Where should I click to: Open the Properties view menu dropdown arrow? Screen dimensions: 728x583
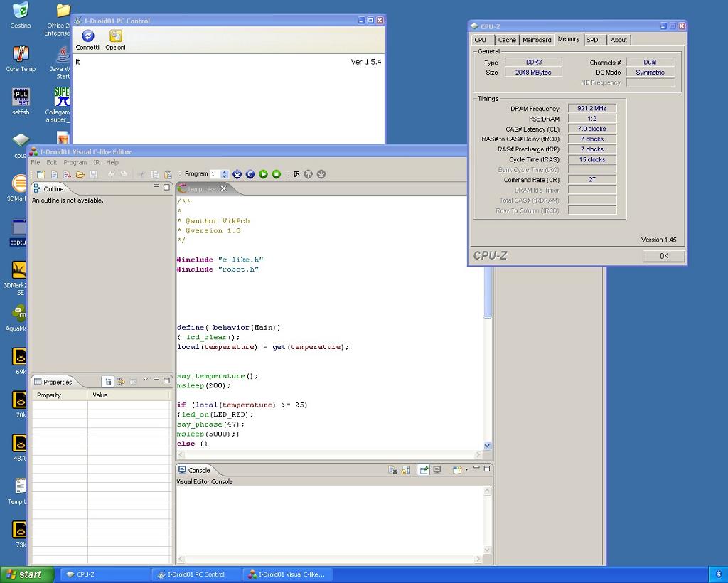pyautogui.click(x=145, y=380)
